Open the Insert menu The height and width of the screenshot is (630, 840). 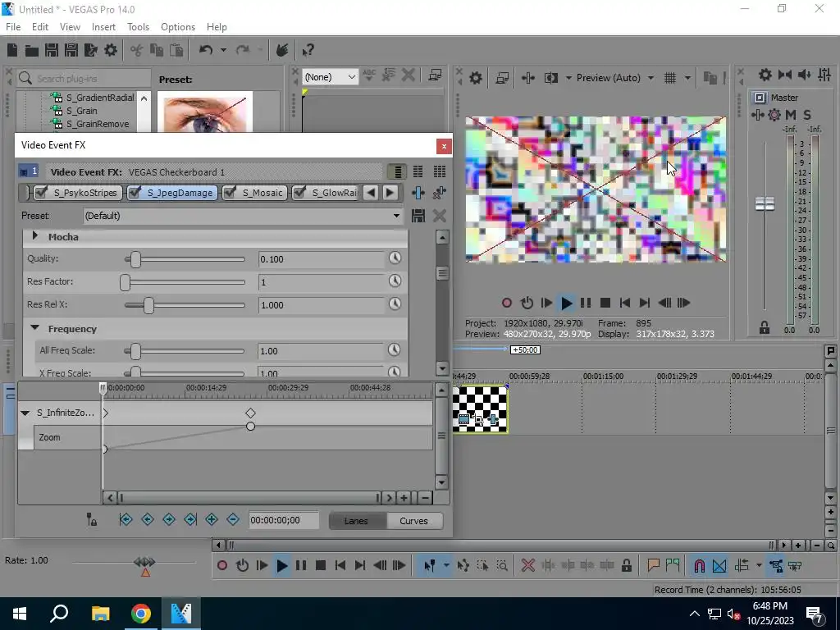click(x=103, y=27)
